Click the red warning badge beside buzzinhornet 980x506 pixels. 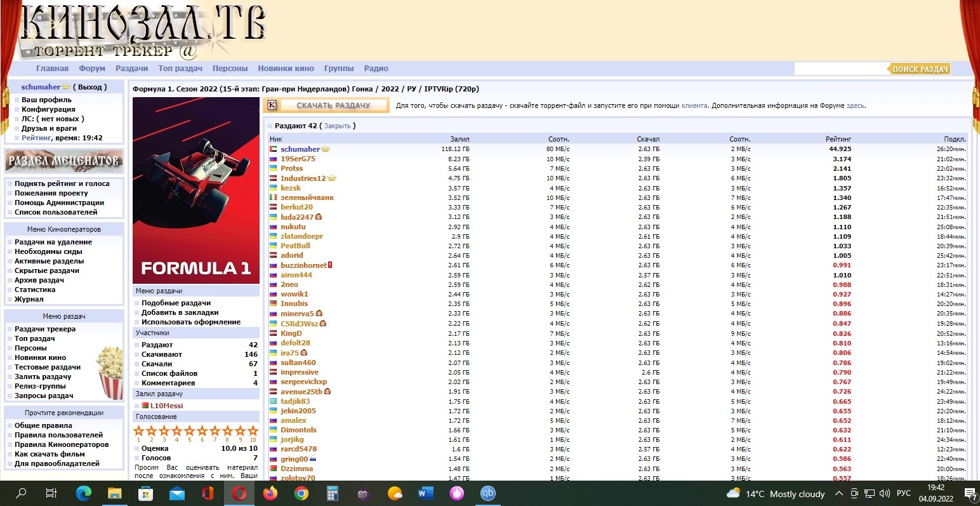tap(330, 265)
